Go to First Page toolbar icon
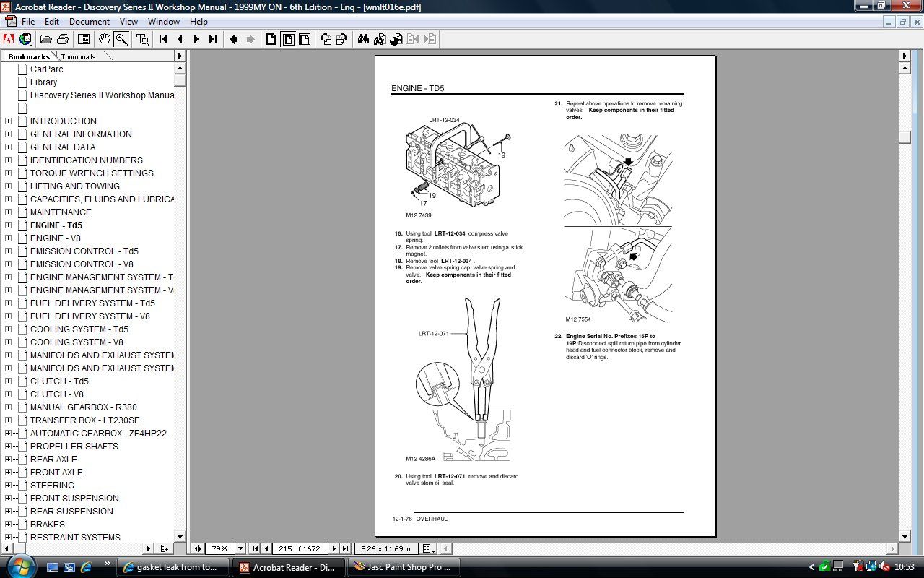The image size is (924, 578). [163, 39]
